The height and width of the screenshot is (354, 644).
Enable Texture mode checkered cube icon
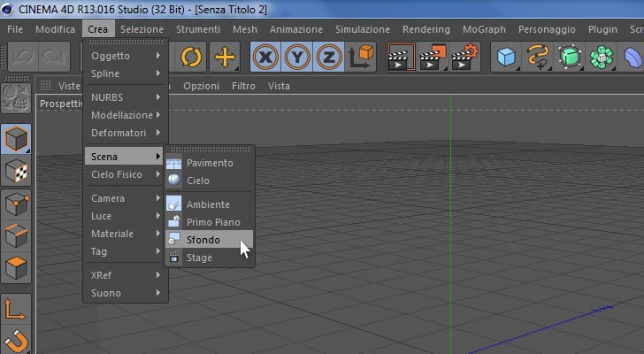click(16, 171)
